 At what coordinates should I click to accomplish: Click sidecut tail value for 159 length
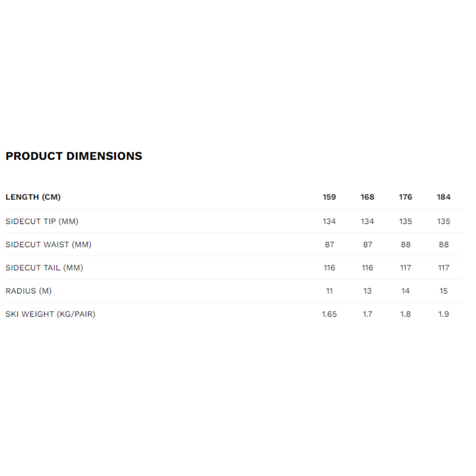329,268
